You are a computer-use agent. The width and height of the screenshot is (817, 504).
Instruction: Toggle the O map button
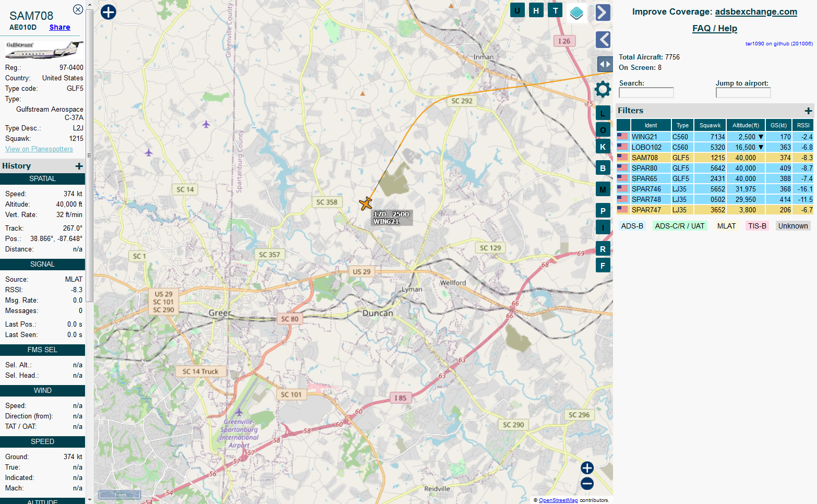click(x=603, y=130)
